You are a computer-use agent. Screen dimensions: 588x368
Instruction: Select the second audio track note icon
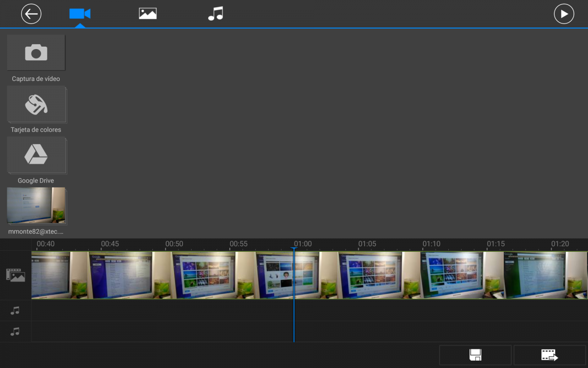click(15, 332)
